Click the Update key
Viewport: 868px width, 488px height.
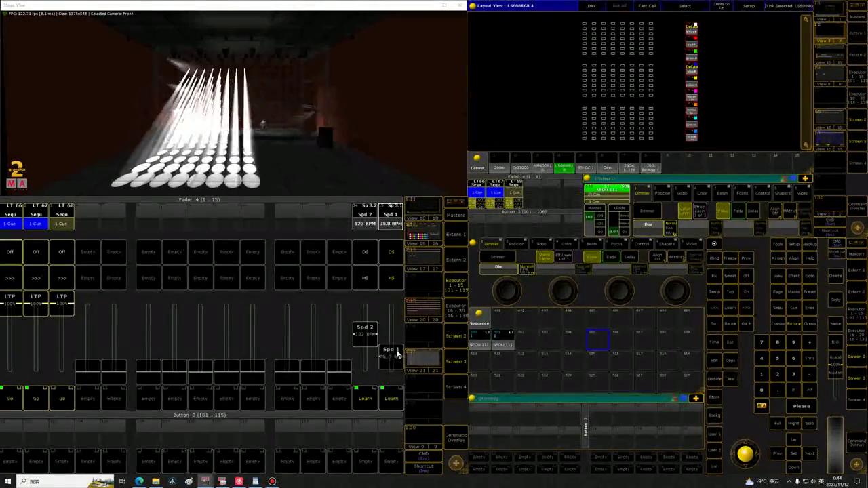(714, 378)
